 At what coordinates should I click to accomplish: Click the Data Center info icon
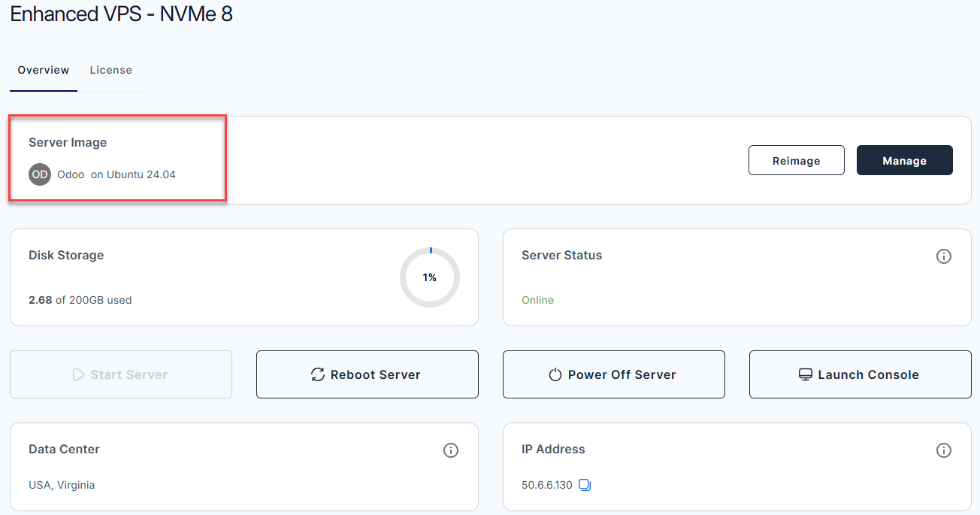click(450, 450)
